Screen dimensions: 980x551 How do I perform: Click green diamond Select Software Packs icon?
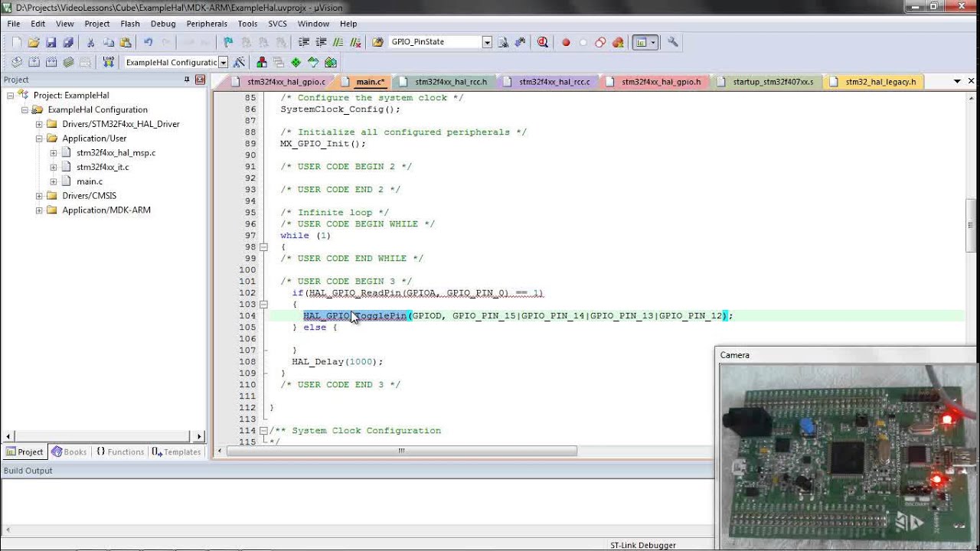(296, 62)
